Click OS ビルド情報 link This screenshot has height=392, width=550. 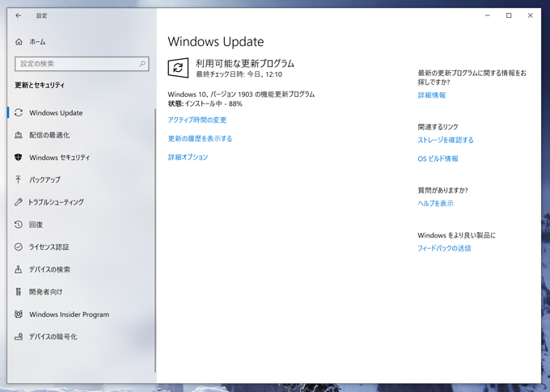coord(438,158)
